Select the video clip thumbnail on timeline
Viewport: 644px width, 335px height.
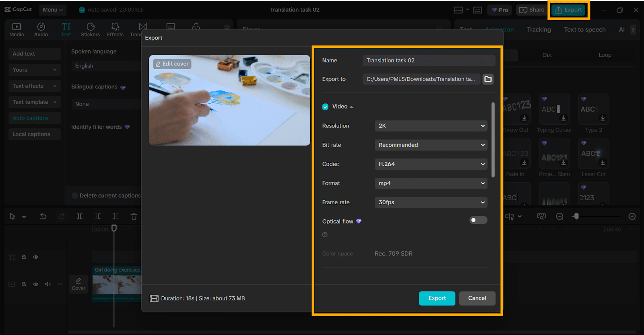[117, 284]
